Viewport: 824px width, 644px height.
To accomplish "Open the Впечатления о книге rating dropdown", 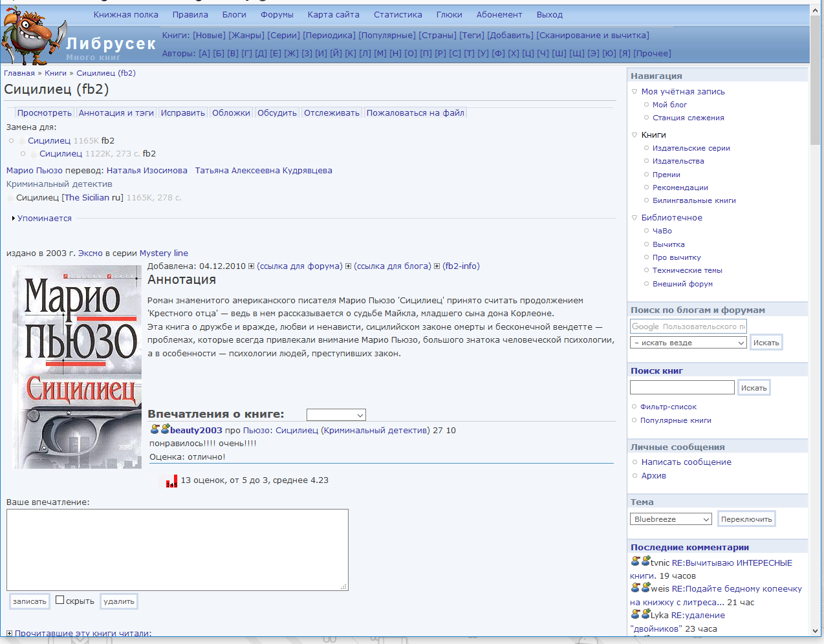I will [x=336, y=415].
